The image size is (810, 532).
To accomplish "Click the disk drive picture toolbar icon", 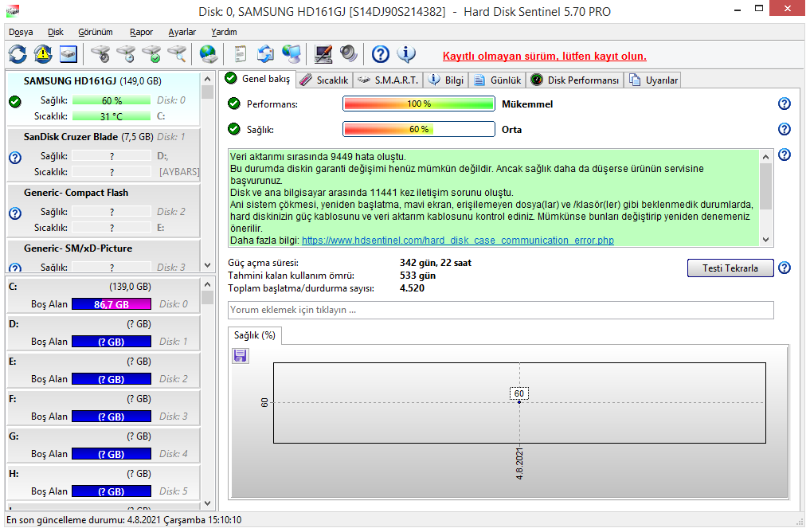I will [x=68, y=53].
